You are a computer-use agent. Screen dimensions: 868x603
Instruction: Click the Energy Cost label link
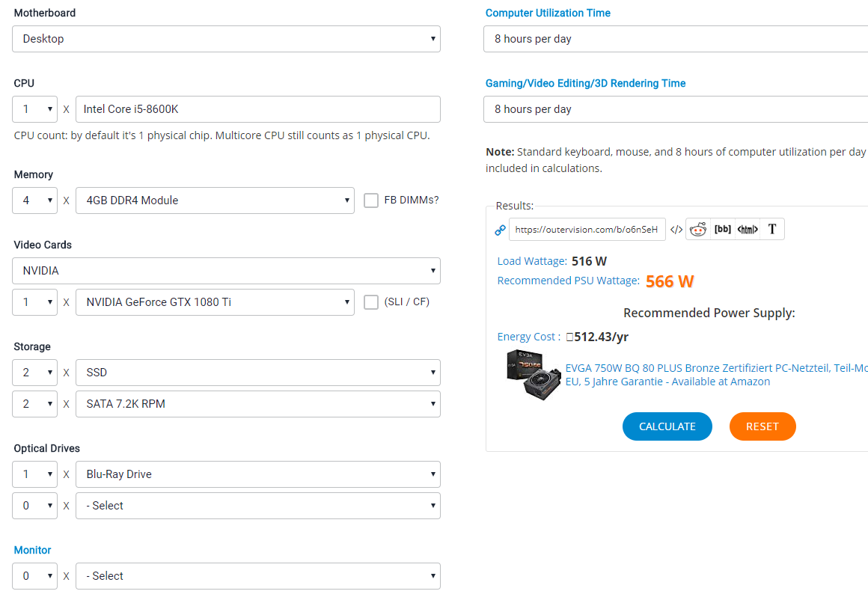tap(528, 337)
